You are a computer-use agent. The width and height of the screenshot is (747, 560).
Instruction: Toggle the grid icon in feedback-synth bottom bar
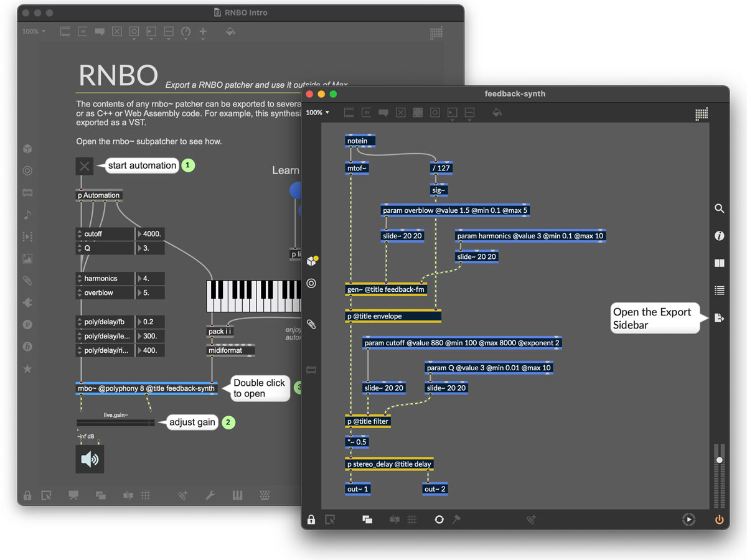point(412,520)
